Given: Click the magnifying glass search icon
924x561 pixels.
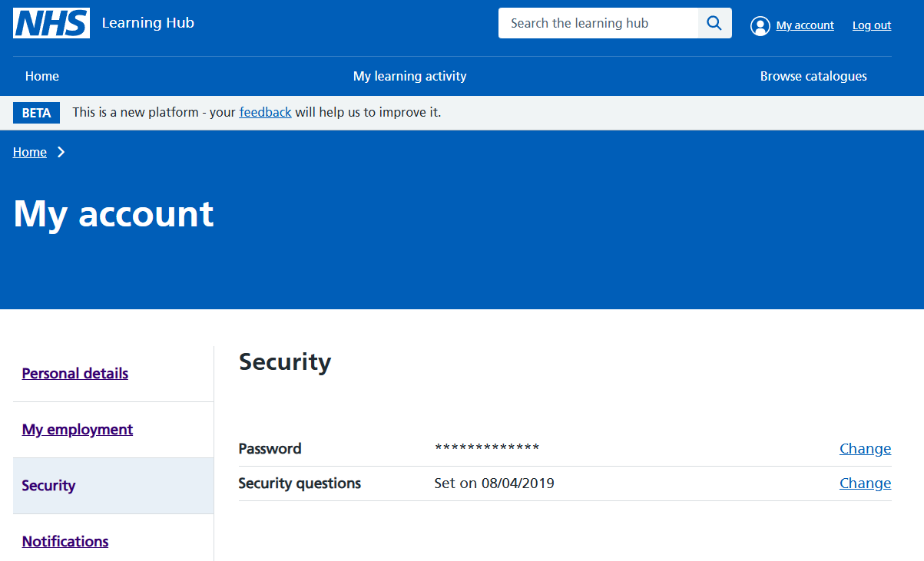Looking at the screenshot, I should 714,23.
